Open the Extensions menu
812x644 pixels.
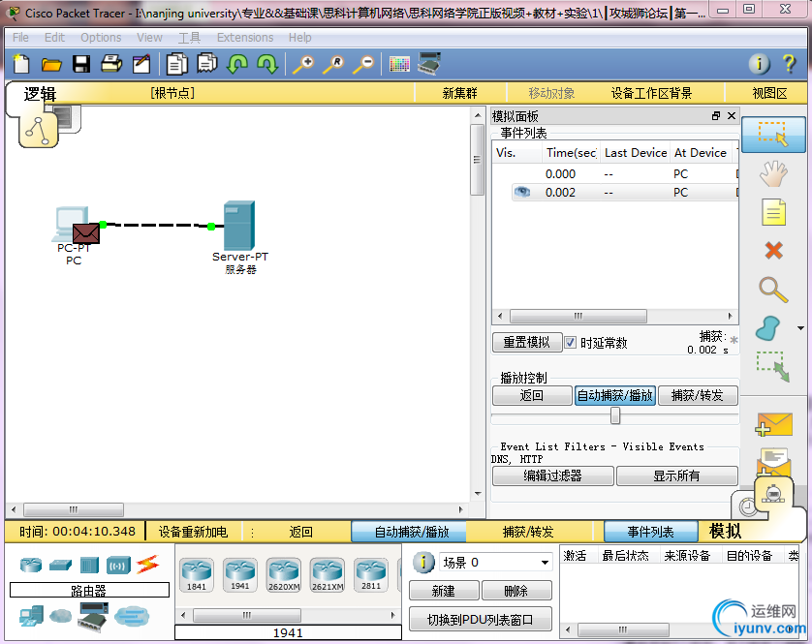coord(245,37)
